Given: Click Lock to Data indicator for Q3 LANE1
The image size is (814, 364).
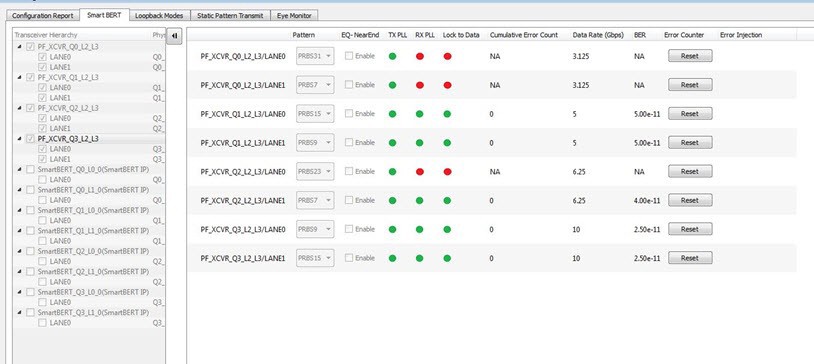Looking at the screenshot, I should [447, 258].
